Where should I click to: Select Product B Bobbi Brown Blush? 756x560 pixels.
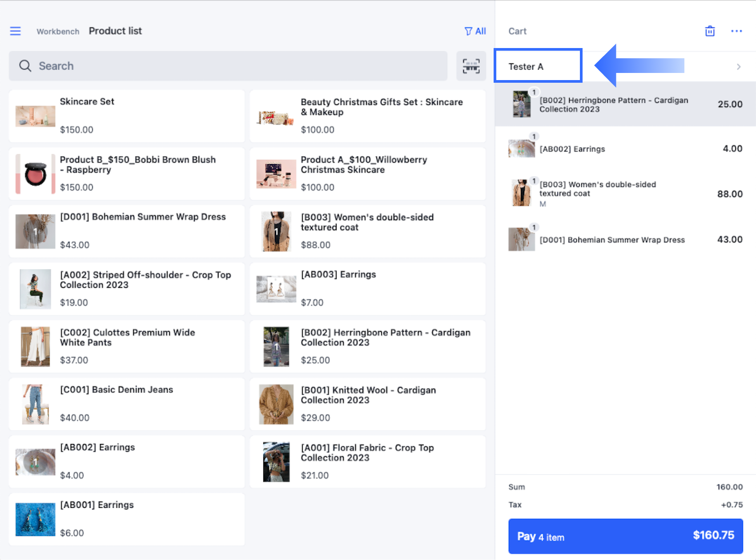(x=126, y=173)
